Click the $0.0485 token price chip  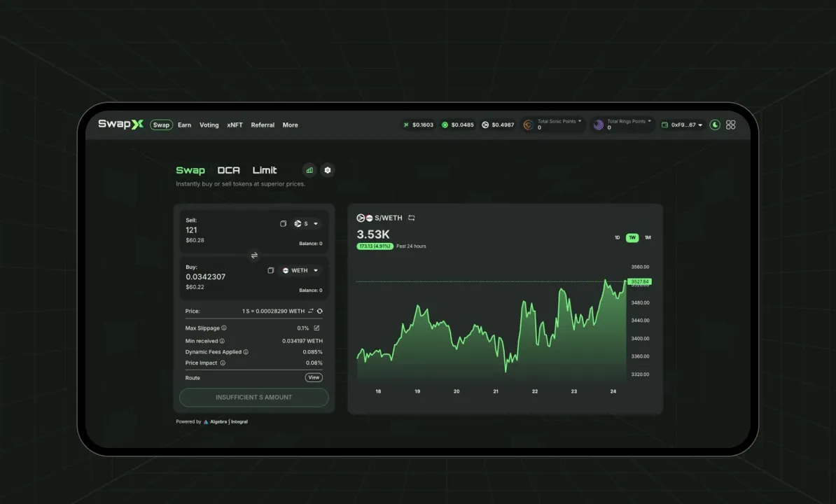click(x=457, y=125)
